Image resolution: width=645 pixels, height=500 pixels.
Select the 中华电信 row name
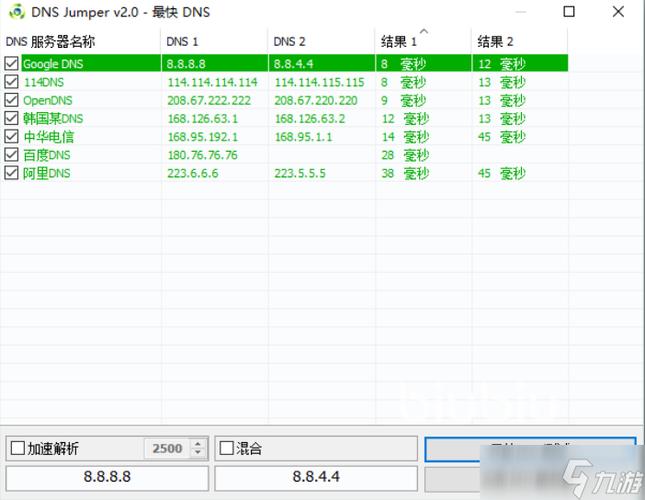(49, 137)
